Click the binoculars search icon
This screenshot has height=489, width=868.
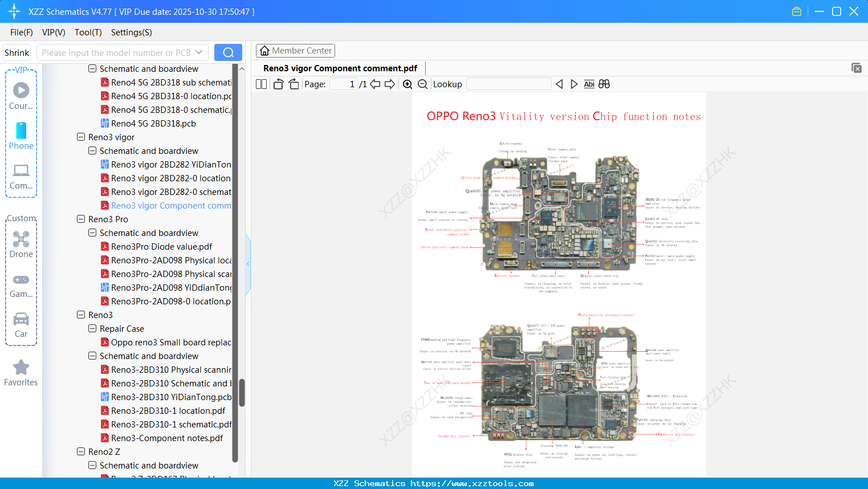(x=604, y=84)
